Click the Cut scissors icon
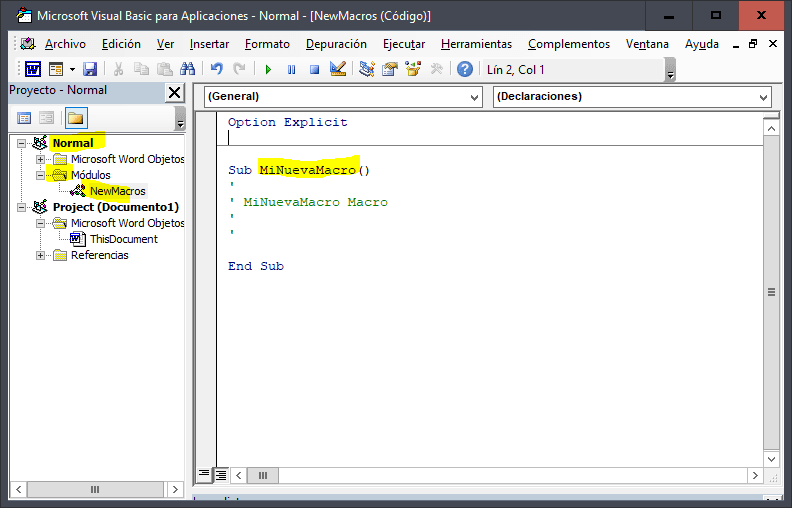 (119, 69)
